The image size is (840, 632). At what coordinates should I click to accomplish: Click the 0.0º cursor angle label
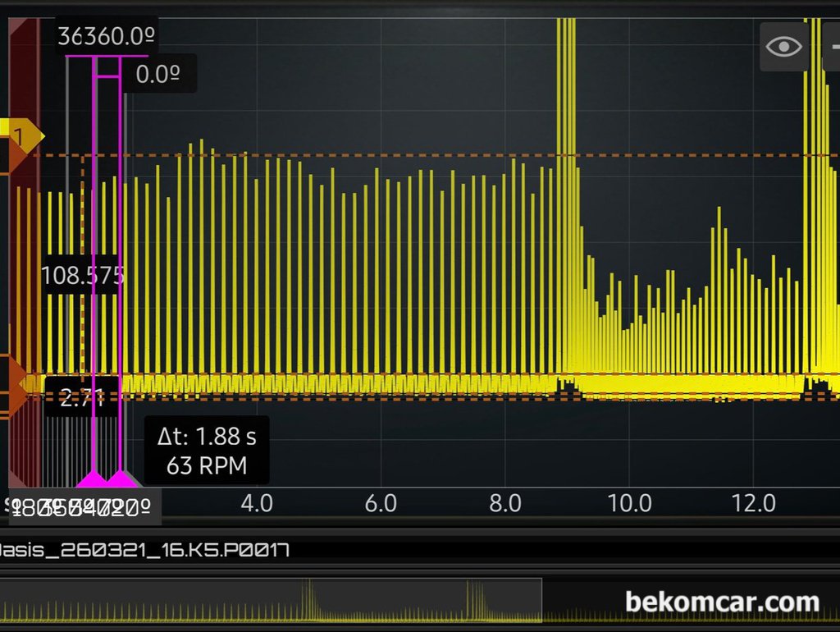[157, 75]
